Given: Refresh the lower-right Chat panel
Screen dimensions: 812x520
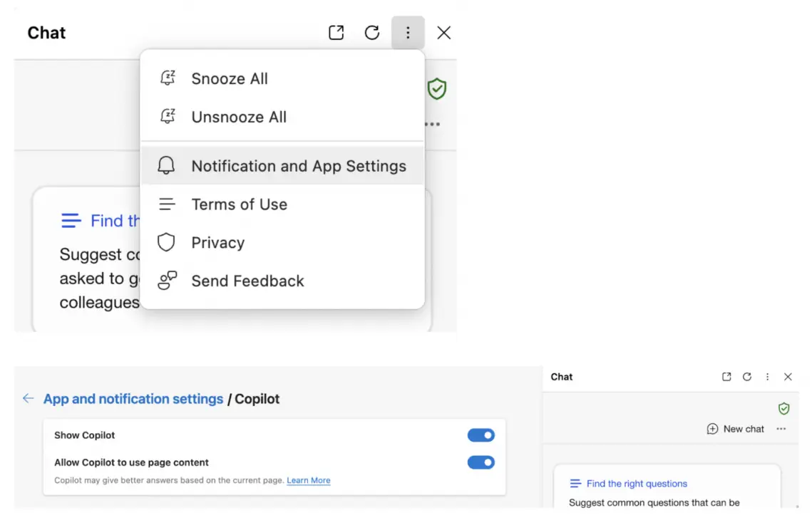Looking at the screenshot, I should click(x=746, y=377).
